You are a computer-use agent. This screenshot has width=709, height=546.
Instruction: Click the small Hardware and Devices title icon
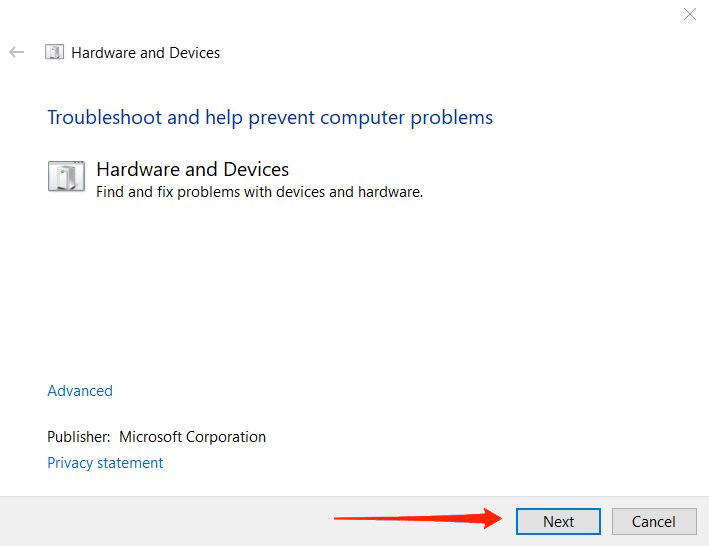[54, 52]
